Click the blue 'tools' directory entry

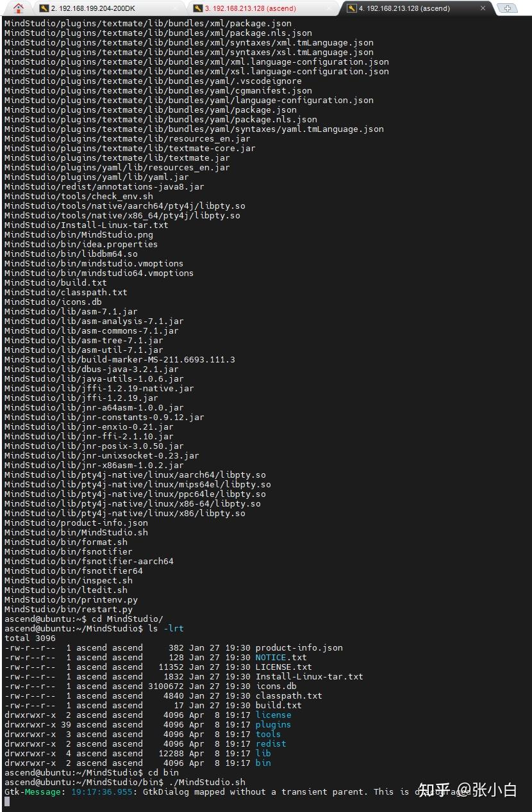coord(268,734)
